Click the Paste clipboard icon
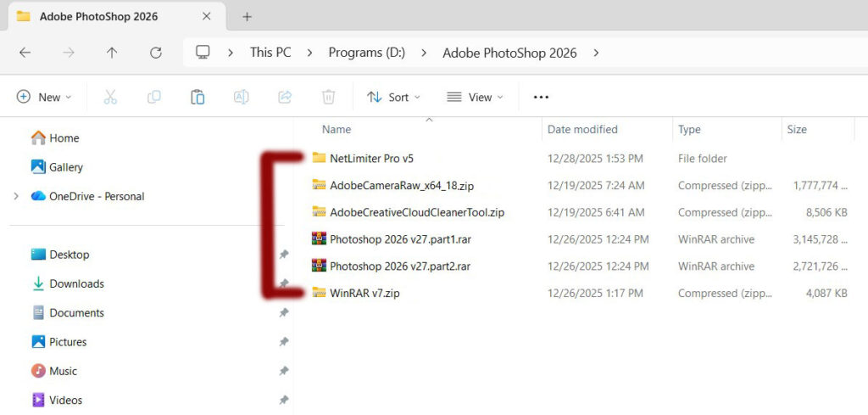The width and height of the screenshot is (868, 415). [x=198, y=98]
